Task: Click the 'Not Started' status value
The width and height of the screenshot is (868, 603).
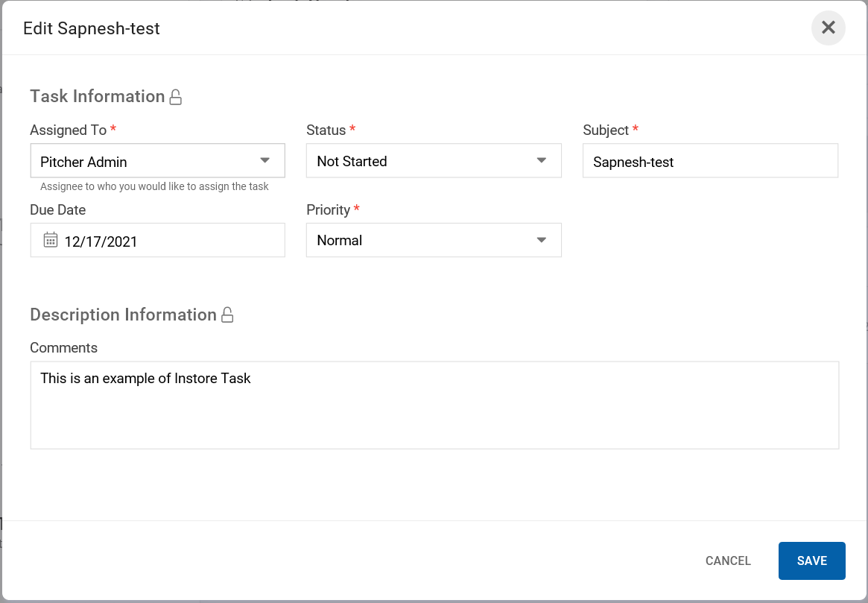Action: 352,162
